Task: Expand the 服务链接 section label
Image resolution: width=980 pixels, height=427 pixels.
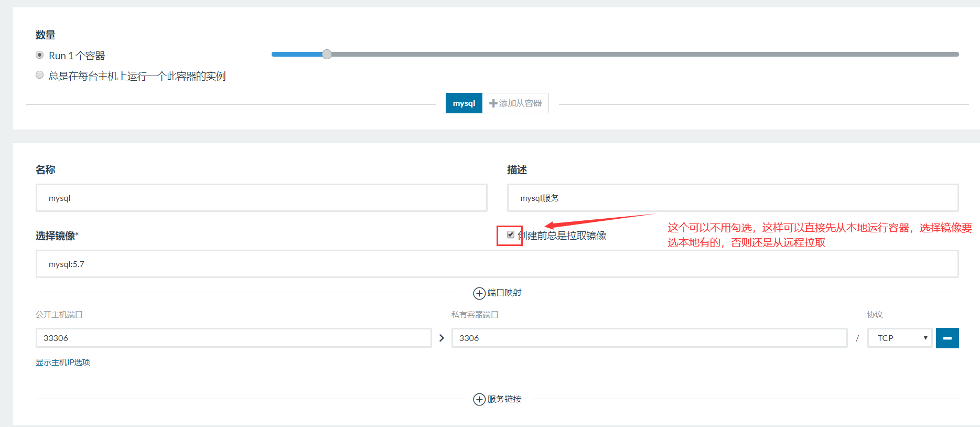Action: tap(504, 399)
